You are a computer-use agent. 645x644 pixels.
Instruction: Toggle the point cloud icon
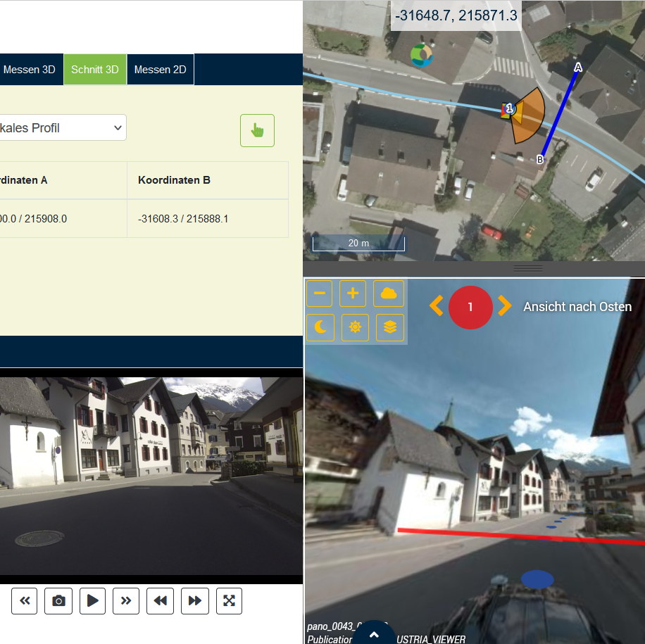point(389,293)
